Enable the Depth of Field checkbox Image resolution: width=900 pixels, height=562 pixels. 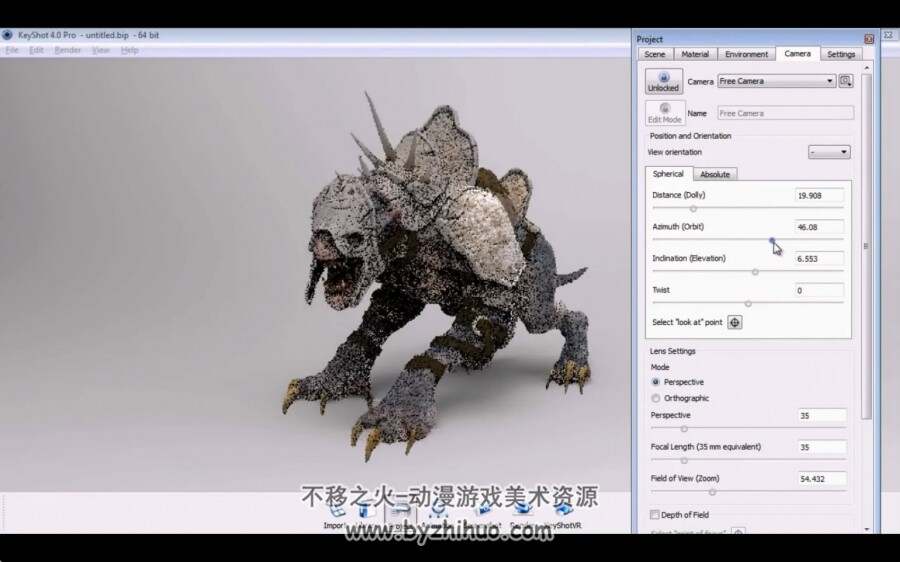coord(654,514)
